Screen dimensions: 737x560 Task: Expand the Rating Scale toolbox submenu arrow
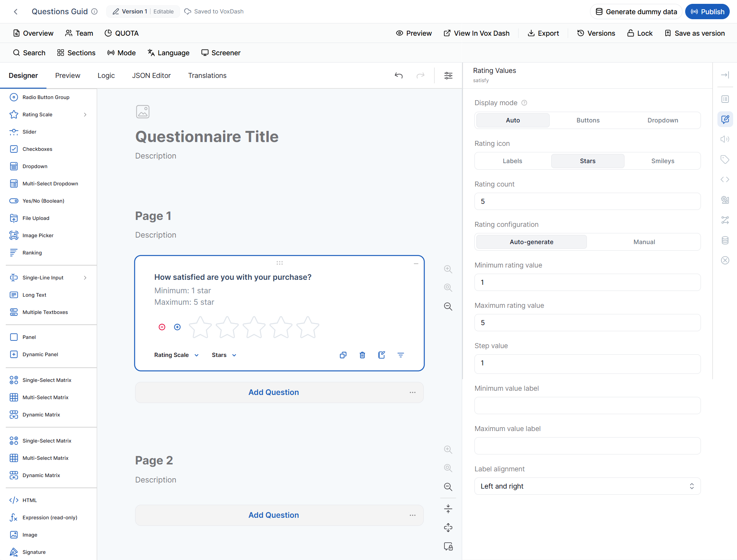point(85,114)
